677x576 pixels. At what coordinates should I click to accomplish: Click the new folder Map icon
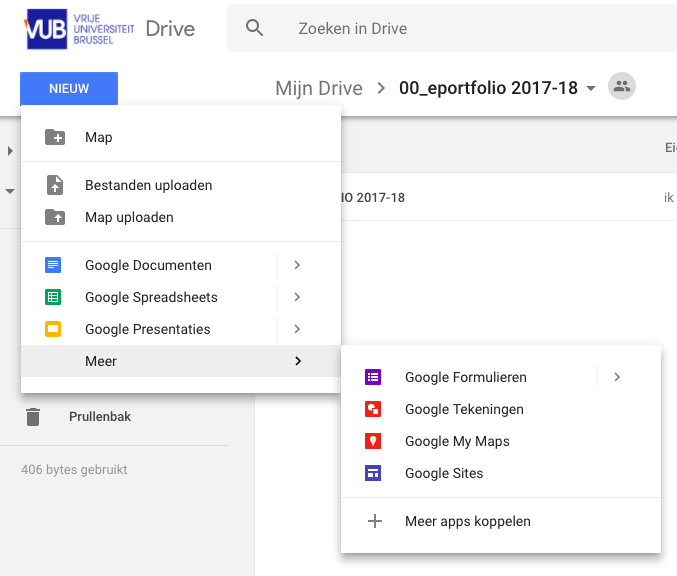coord(55,137)
